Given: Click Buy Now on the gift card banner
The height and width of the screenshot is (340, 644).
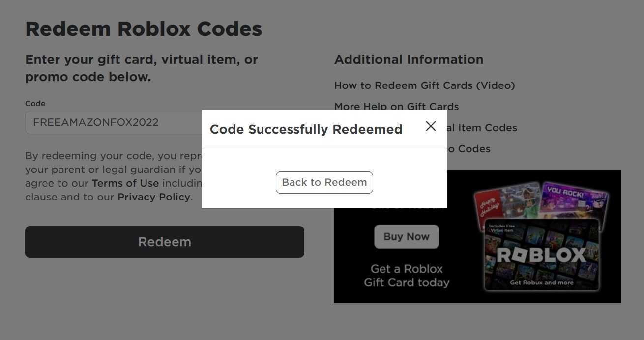Looking at the screenshot, I should [406, 236].
